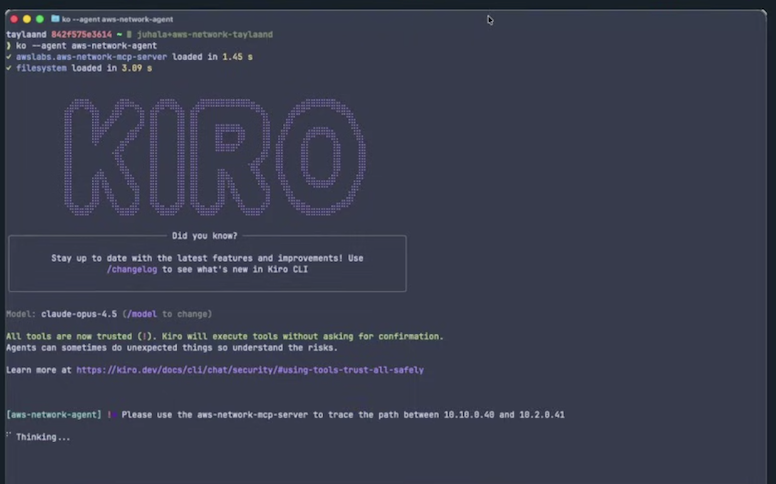Click the prompt asking to trace the path
The height and width of the screenshot is (484, 776).
[343, 414]
